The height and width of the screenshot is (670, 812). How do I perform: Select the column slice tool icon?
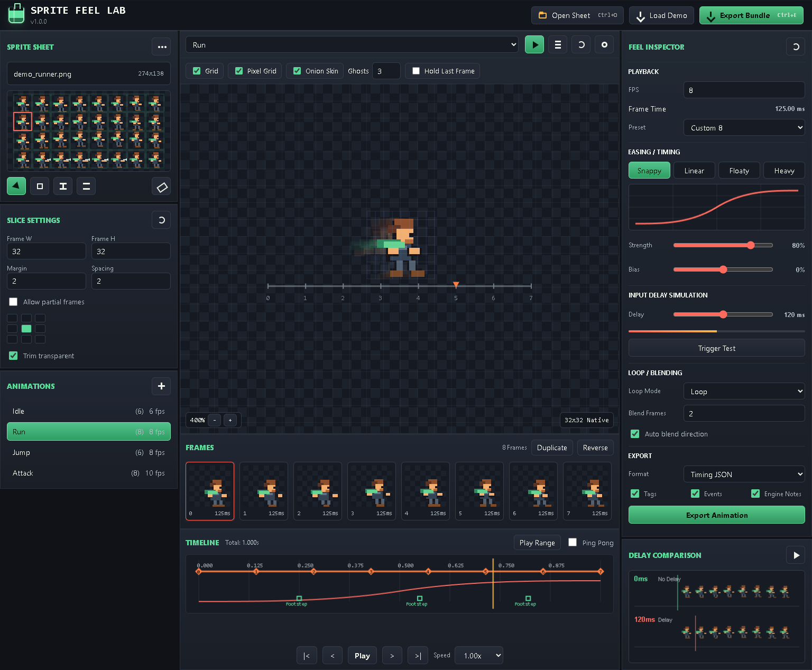click(x=63, y=186)
